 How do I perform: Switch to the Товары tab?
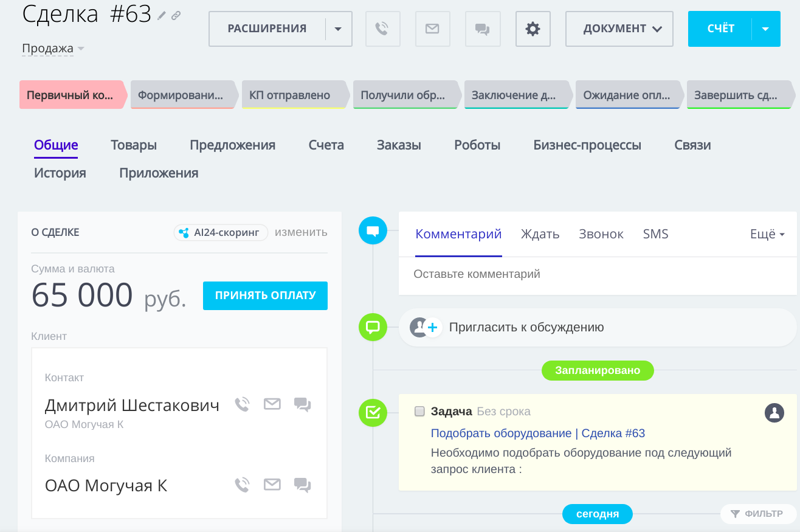click(x=134, y=145)
